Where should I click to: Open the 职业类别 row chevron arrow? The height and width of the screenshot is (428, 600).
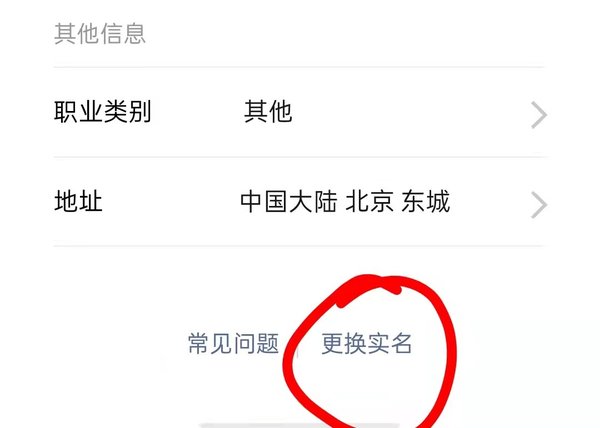[539, 115]
